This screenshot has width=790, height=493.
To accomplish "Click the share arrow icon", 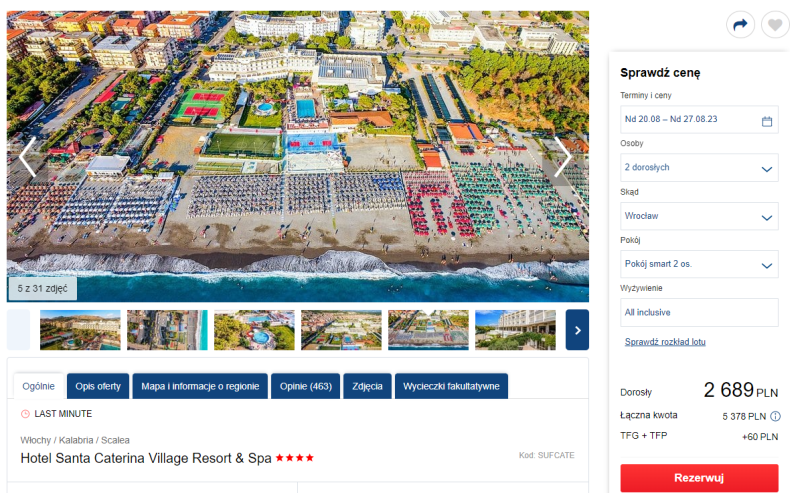I will point(740,25).
